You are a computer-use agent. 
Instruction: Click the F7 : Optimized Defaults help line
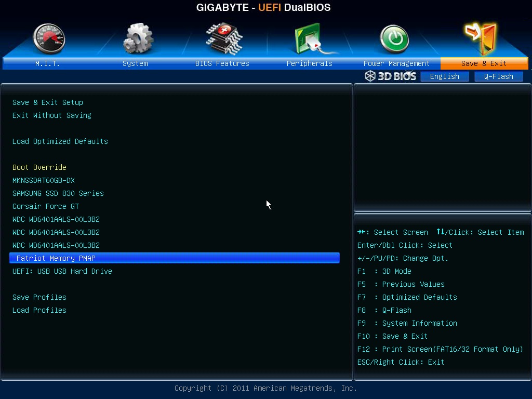[407, 297]
